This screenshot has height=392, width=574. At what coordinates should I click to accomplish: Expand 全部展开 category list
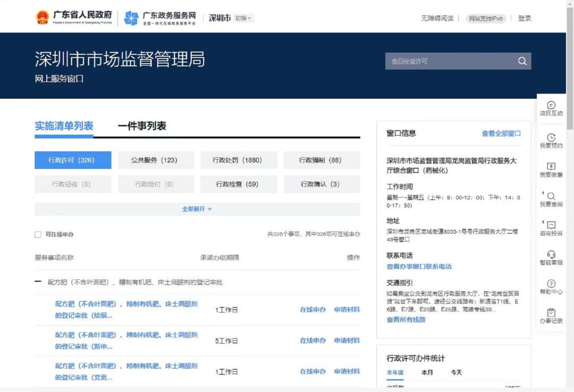point(197,209)
